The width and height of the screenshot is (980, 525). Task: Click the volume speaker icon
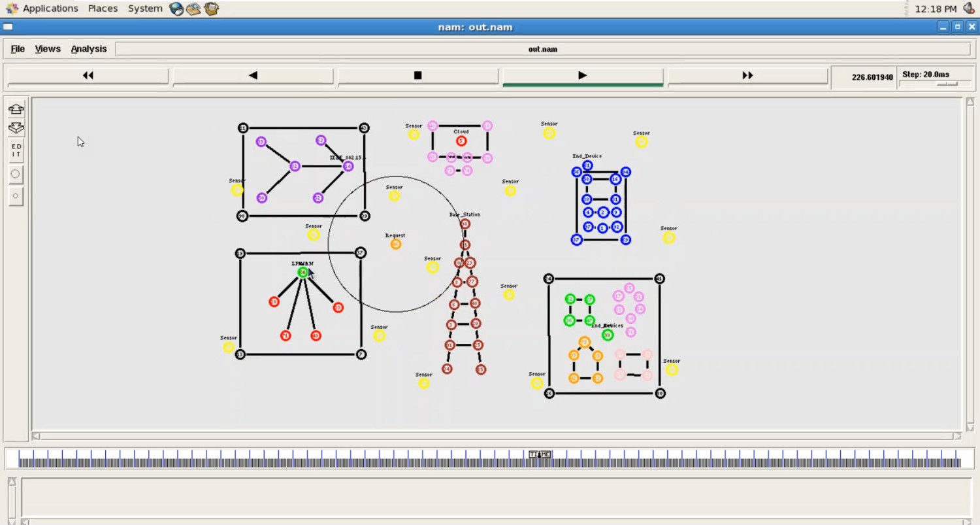(969, 8)
